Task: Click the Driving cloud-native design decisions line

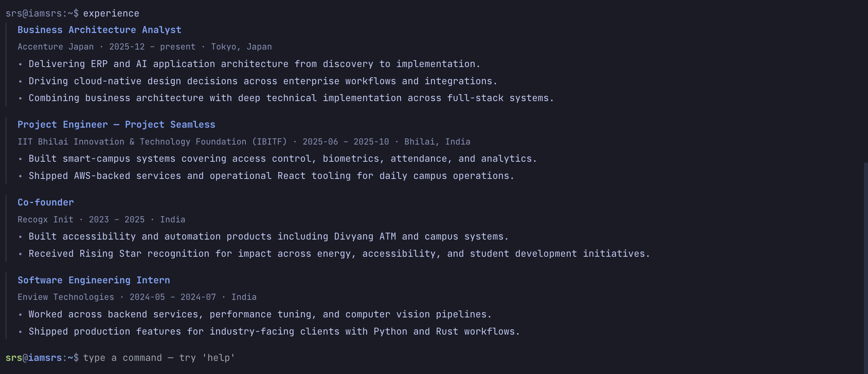Action: tap(263, 81)
